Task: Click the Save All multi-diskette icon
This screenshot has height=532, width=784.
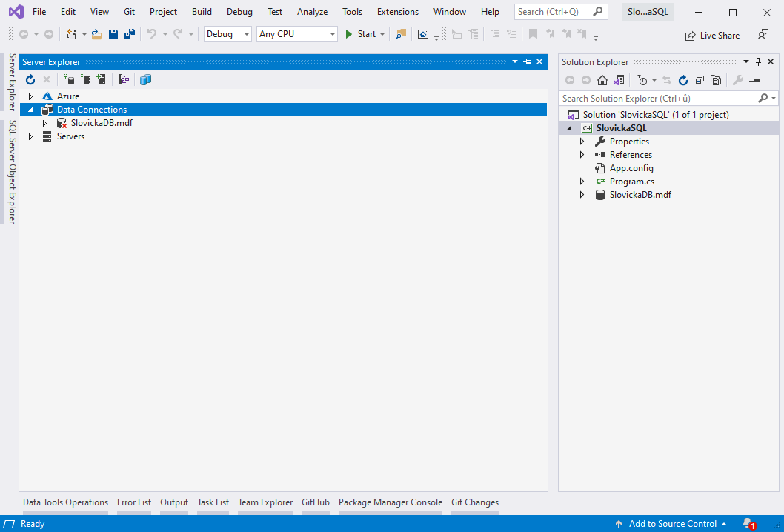Action: point(130,34)
